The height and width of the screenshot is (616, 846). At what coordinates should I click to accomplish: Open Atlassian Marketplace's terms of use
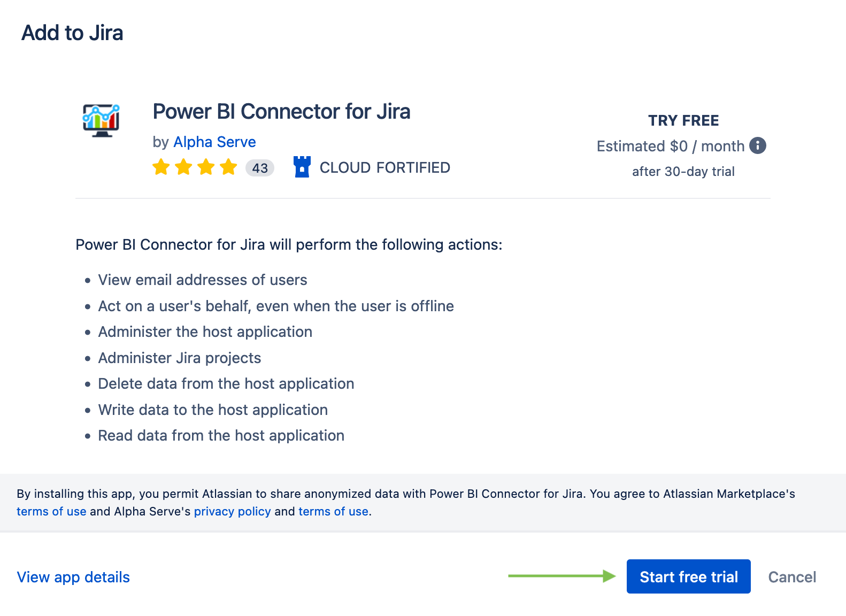click(51, 511)
